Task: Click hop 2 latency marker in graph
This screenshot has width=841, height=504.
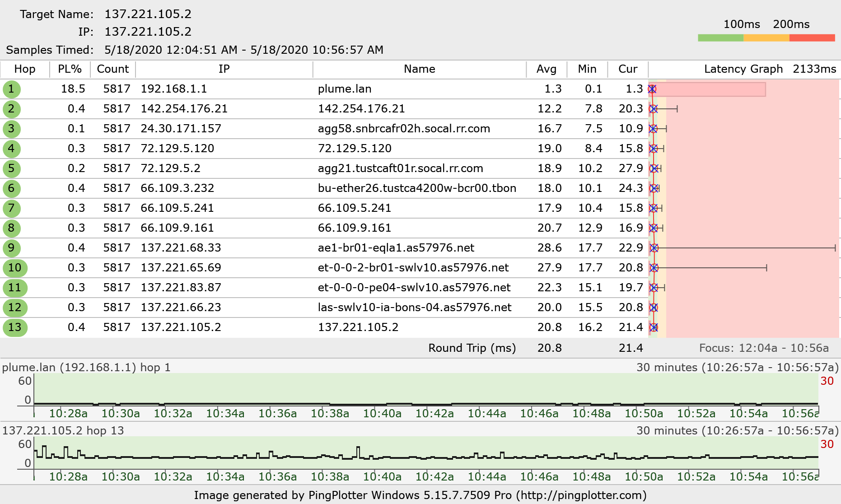Action: [653, 109]
